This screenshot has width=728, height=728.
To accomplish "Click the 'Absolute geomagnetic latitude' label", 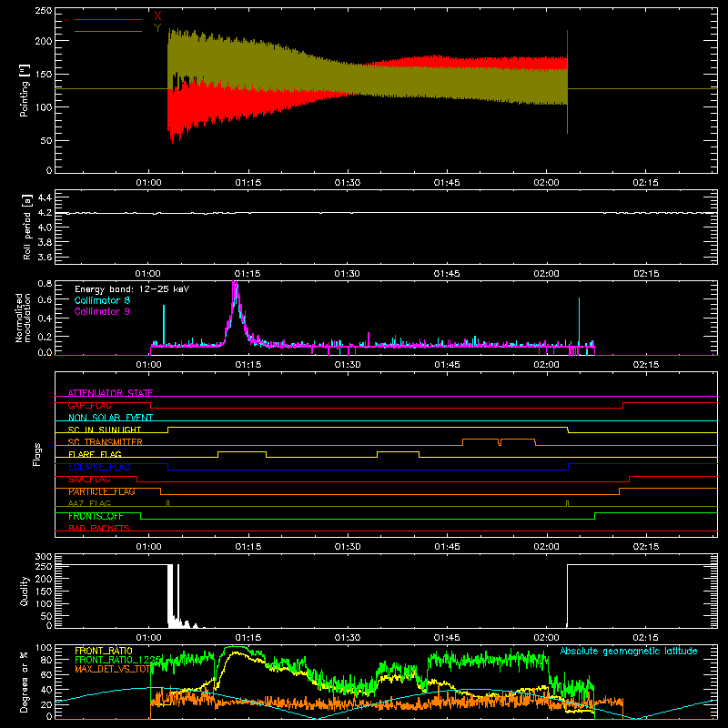I will (629, 652).
